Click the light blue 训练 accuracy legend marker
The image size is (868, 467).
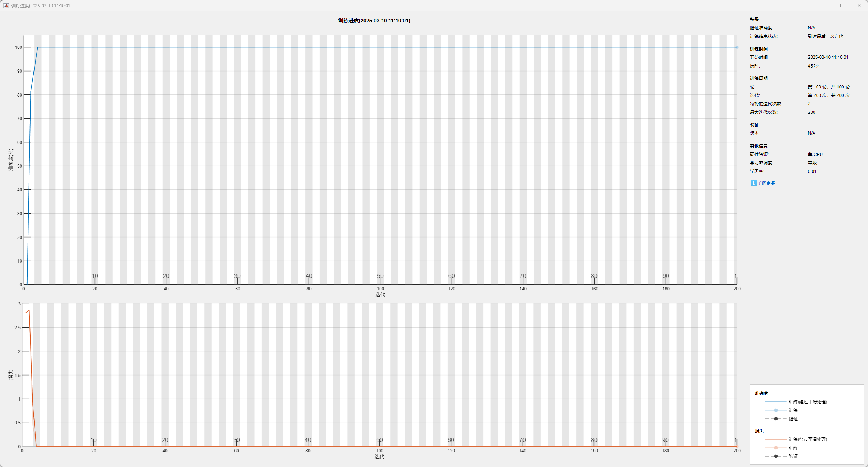coord(776,410)
